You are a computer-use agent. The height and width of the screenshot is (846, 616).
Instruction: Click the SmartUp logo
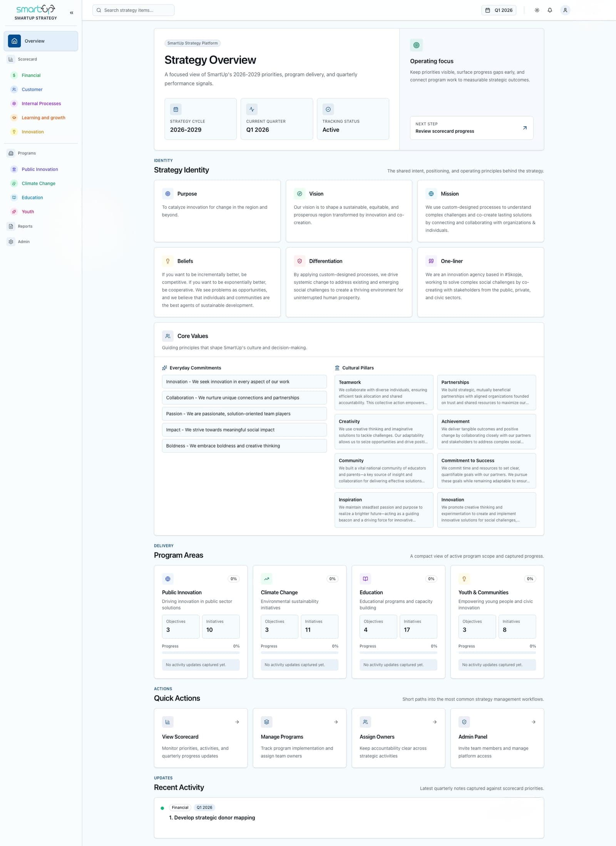(x=36, y=9)
